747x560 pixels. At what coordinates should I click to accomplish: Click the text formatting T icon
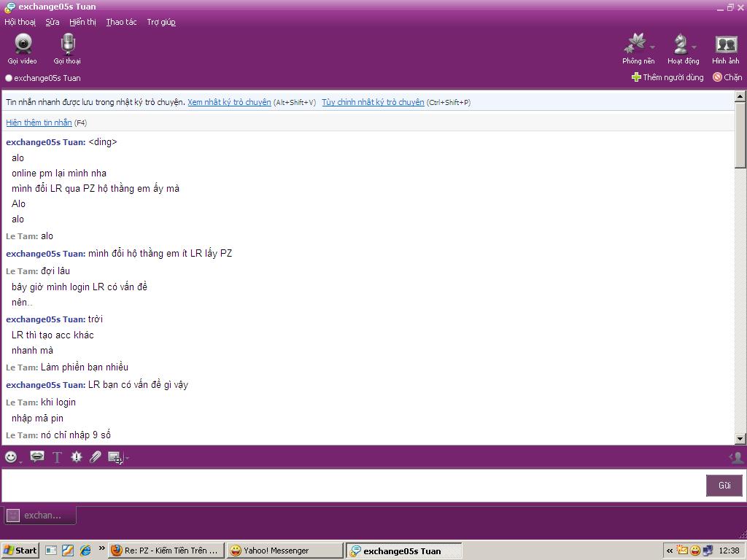click(57, 458)
